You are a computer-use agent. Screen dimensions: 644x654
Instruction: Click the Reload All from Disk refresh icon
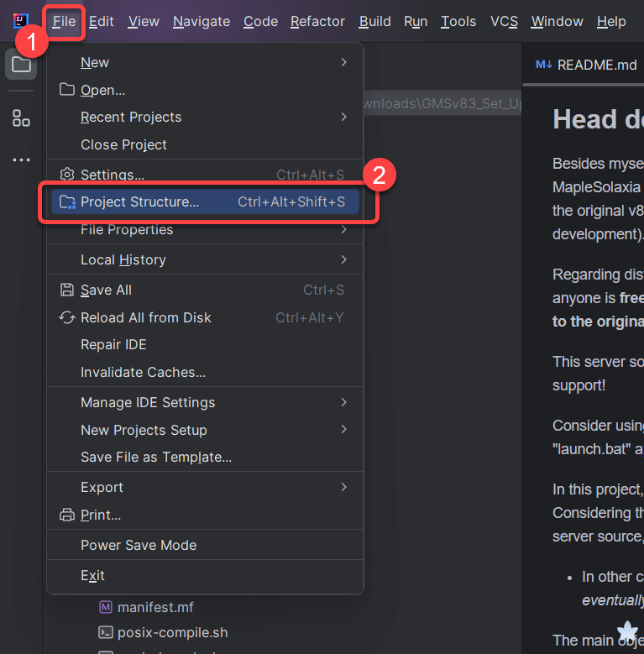tap(66, 317)
